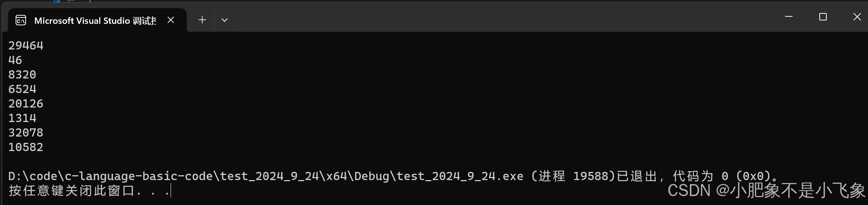Click the CSDN watermark text
The image size is (868, 205).
pos(766,191)
